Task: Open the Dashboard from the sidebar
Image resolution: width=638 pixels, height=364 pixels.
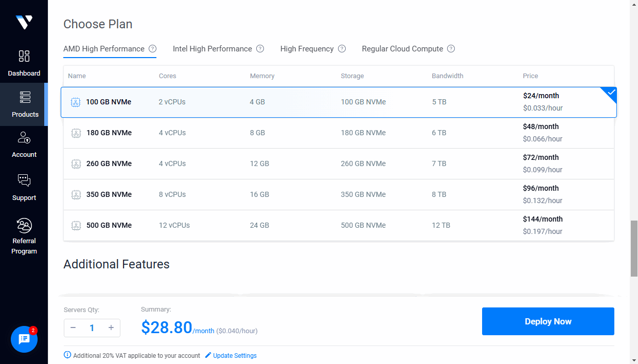Action: click(24, 62)
